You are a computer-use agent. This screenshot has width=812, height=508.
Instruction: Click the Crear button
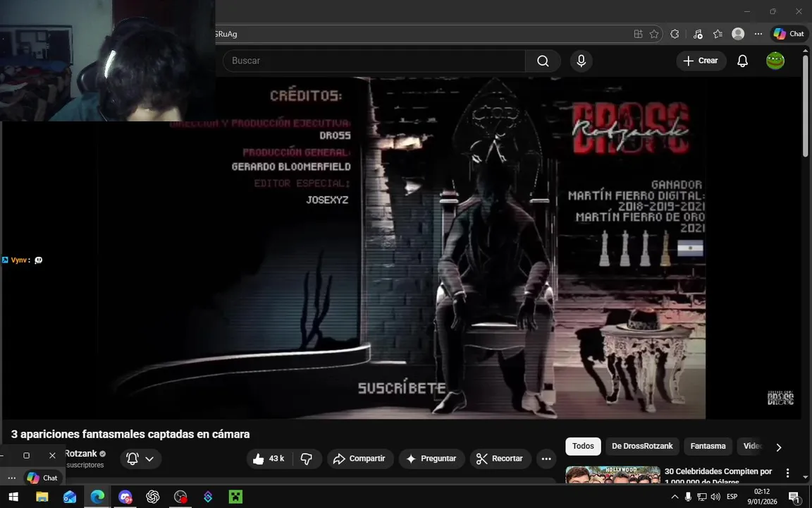[x=701, y=61]
